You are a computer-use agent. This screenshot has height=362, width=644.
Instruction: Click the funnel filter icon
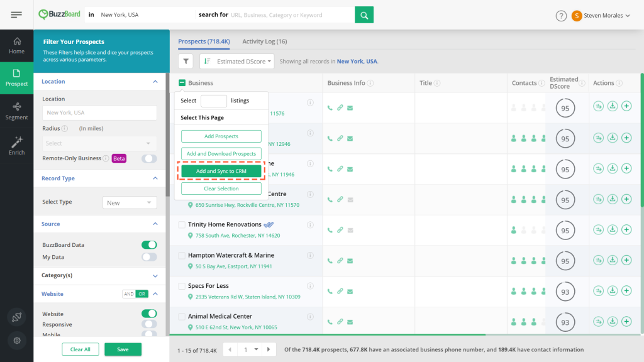[186, 61]
